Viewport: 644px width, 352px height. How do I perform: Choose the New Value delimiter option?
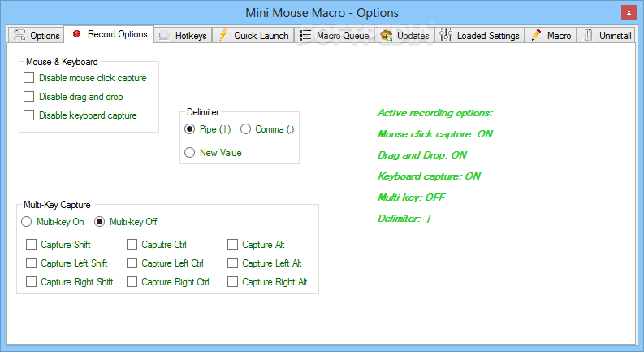(x=189, y=153)
